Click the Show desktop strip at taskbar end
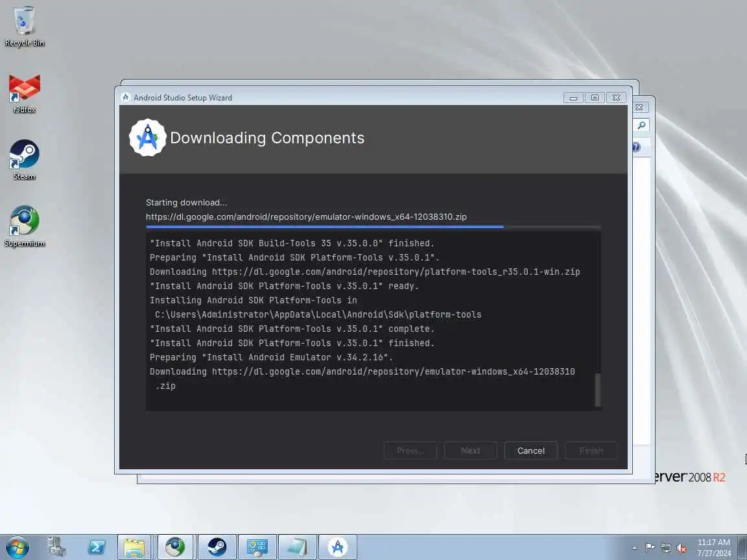747x560 pixels. [742, 547]
